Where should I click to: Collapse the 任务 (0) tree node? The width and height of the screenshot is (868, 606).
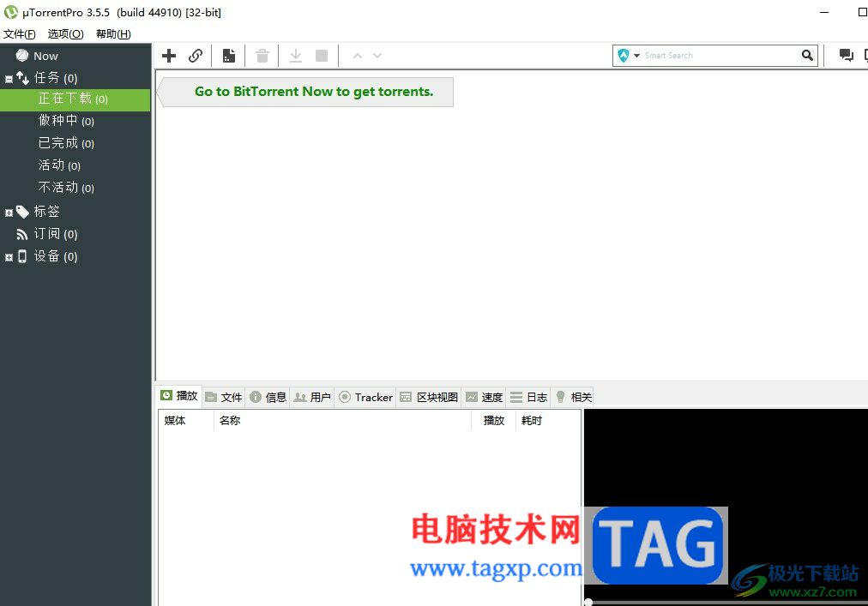[9, 79]
